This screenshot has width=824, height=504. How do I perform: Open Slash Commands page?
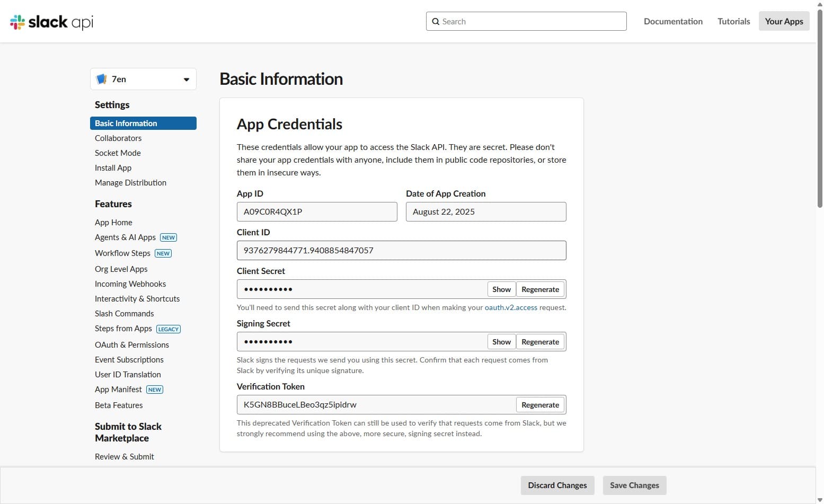[124, 313]
